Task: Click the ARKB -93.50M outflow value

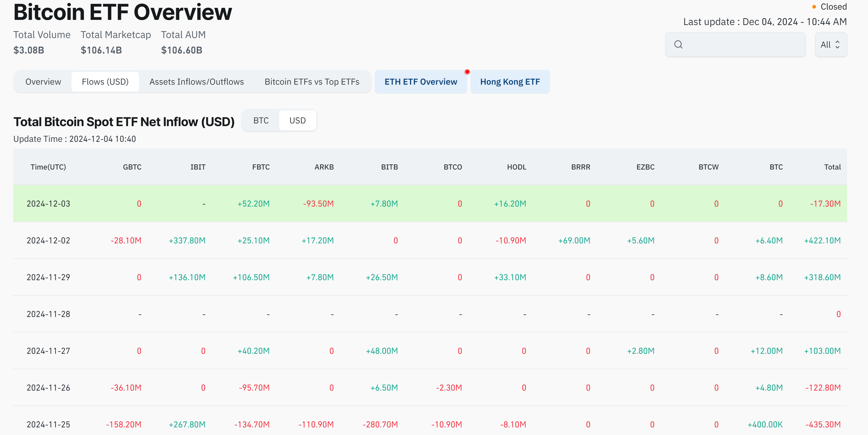Action: click(x=318, y=204)
